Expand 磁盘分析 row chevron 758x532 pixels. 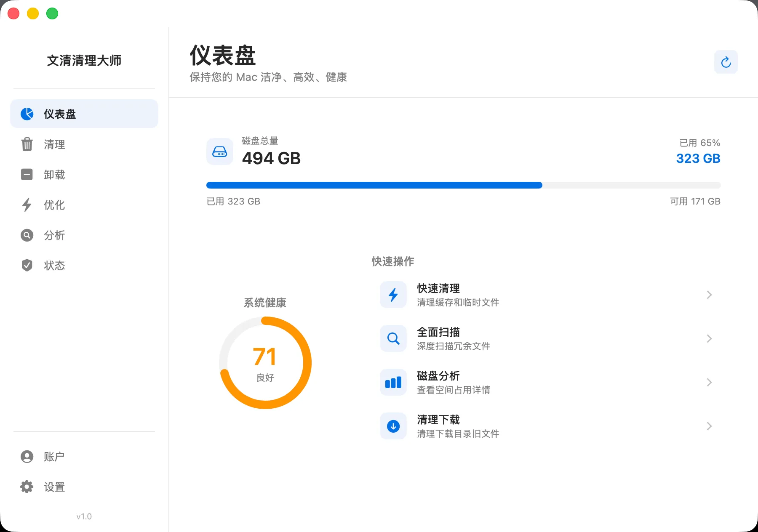[709, 382]
